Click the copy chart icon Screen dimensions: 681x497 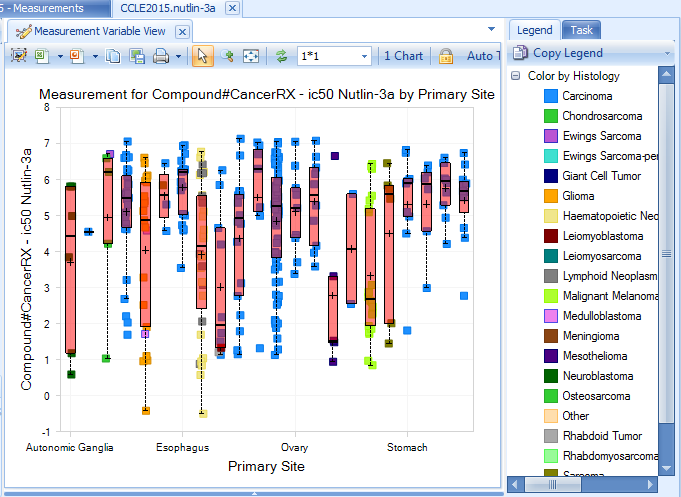(x=113, y=56)
